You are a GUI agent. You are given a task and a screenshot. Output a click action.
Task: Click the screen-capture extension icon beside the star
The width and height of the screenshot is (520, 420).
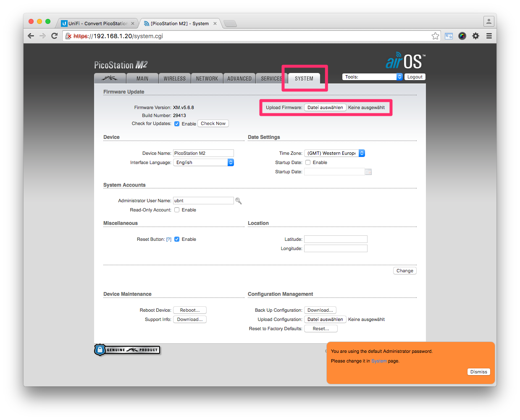coord(449,36)
